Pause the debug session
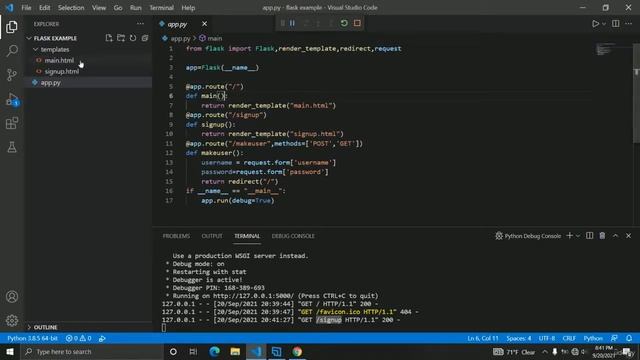 point(292,23)
